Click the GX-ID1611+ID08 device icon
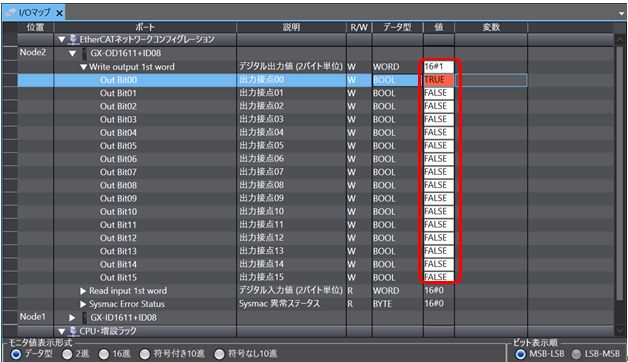This screenshot has width=628, height=362. [x=85, y=318]
